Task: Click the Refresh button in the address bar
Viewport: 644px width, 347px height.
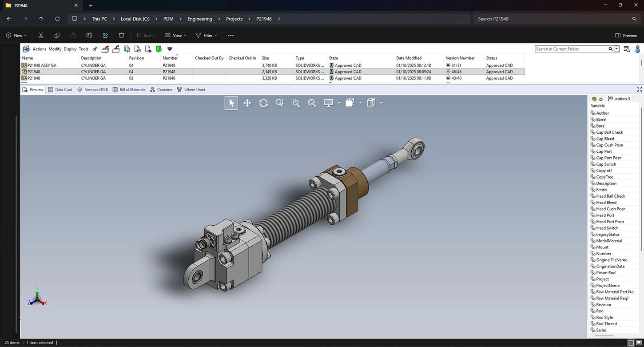Action: coord(57,19)
